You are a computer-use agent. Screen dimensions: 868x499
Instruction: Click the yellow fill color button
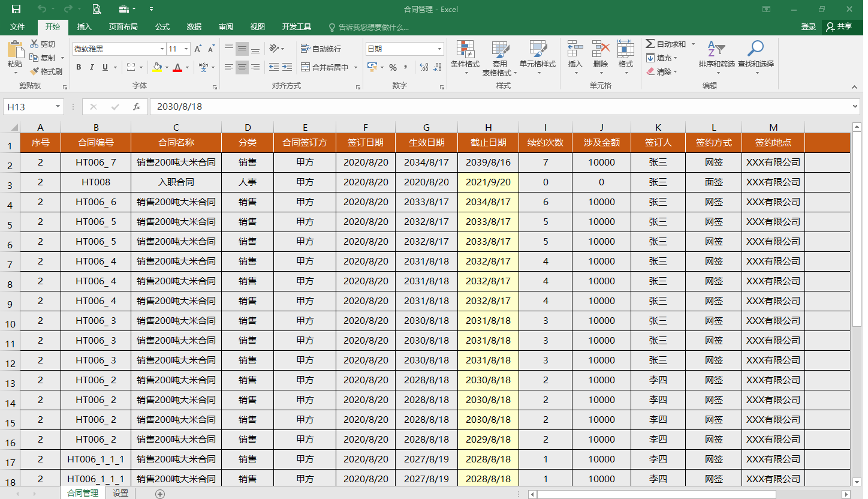(157, 67)
